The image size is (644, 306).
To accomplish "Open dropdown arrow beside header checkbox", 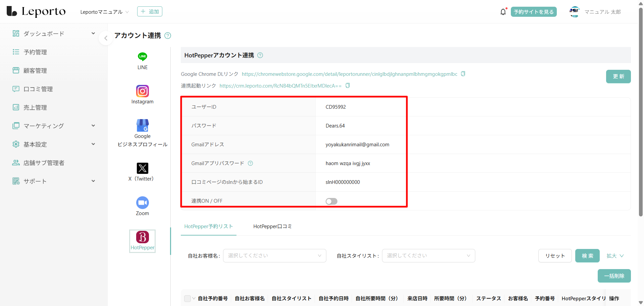I will pyautogui.click(x=194, y=298).
